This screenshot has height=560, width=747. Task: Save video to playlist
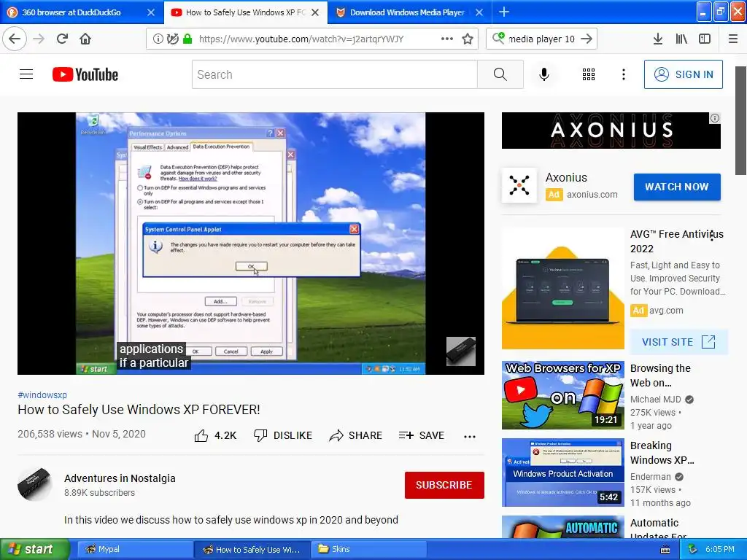click(422, 436)
